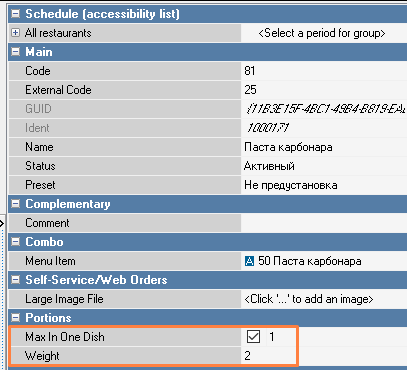Click Select a period for group
The width and height of the screenshot is (407, 370).
point(322,33)
